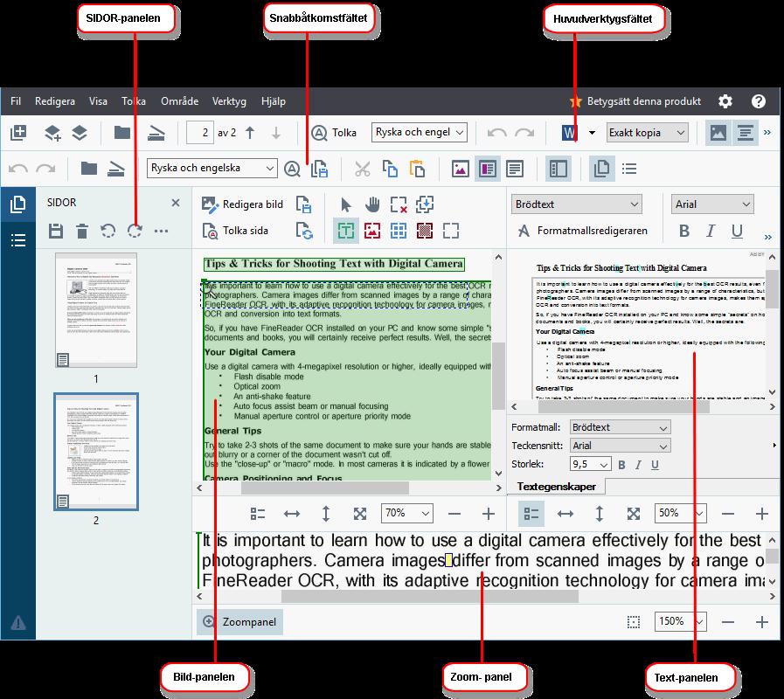Open more options dots in SIDOR panel
Screen dimensions: 784x699
161,231
